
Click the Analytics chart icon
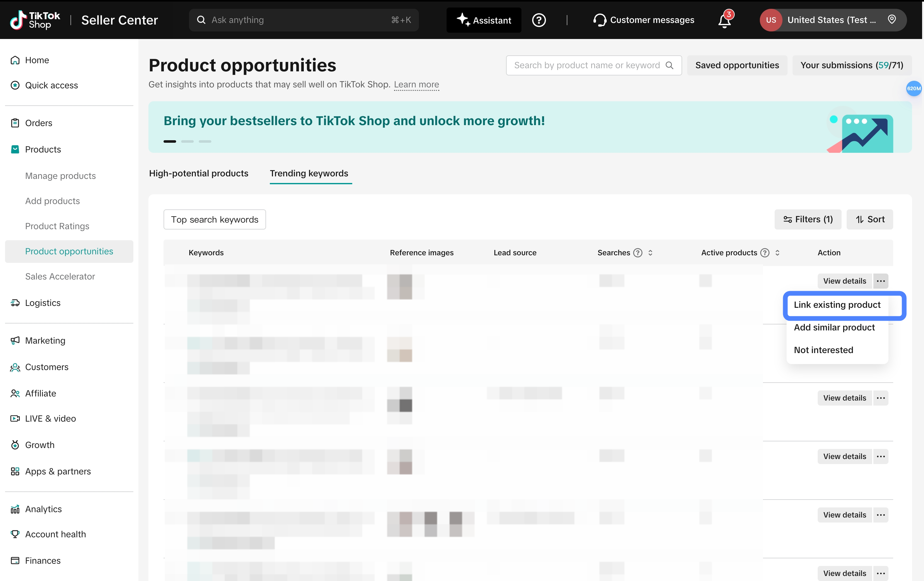15,509
